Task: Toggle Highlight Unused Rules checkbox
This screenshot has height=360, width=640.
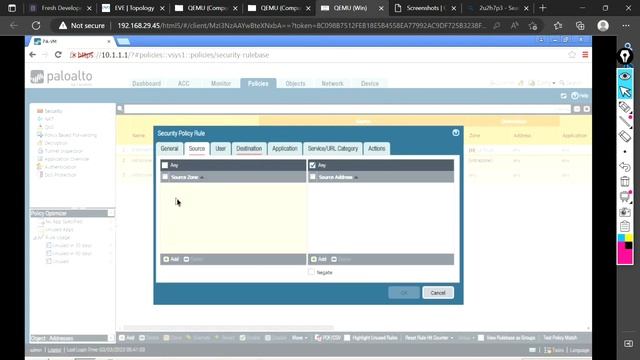Action: click(347, 338)
